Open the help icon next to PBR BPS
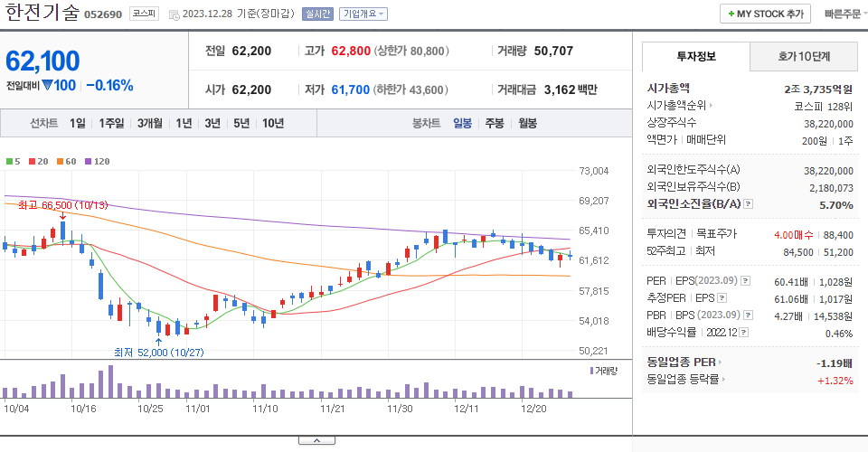The width and height of the screenshot is (868, 452). [x=749, y=315]
